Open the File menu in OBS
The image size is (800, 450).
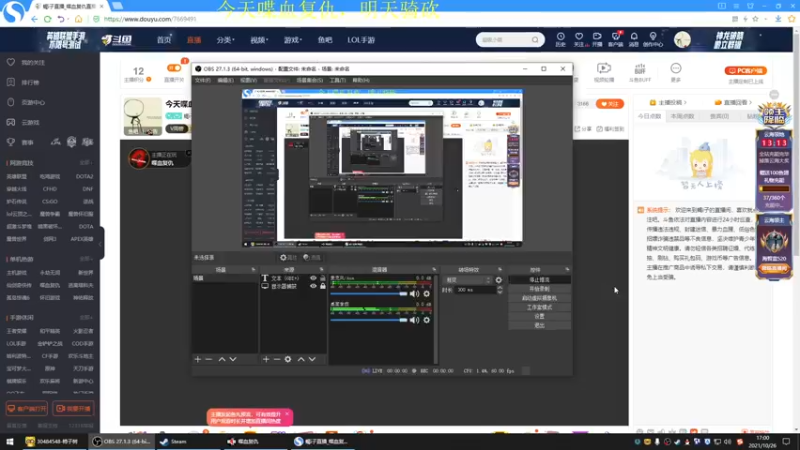[x=203, y=81]
